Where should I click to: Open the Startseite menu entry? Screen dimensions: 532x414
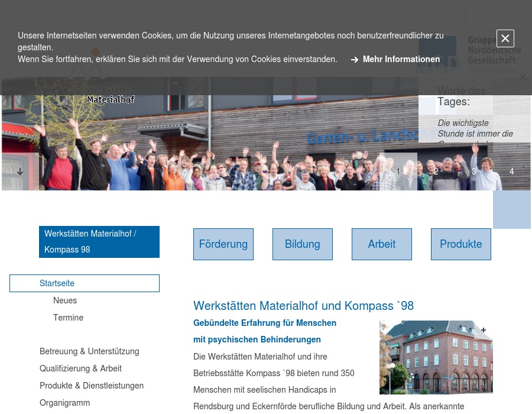(x=57, y=283)
